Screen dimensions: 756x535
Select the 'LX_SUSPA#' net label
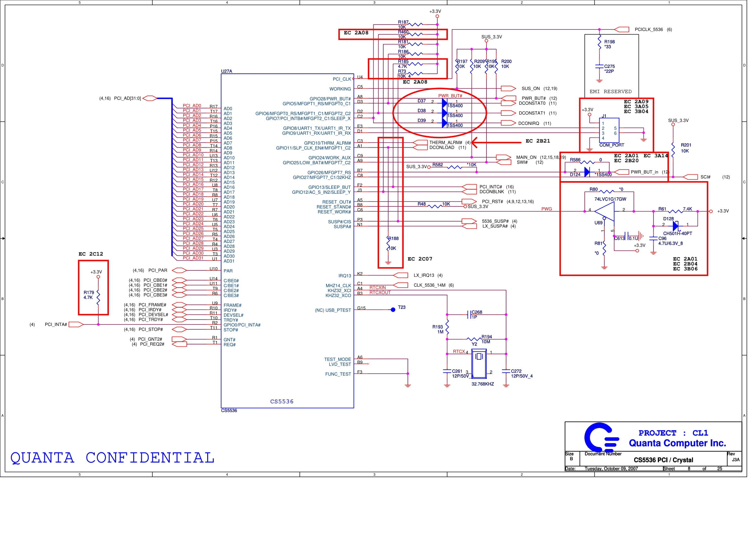[x=495, y=226]
